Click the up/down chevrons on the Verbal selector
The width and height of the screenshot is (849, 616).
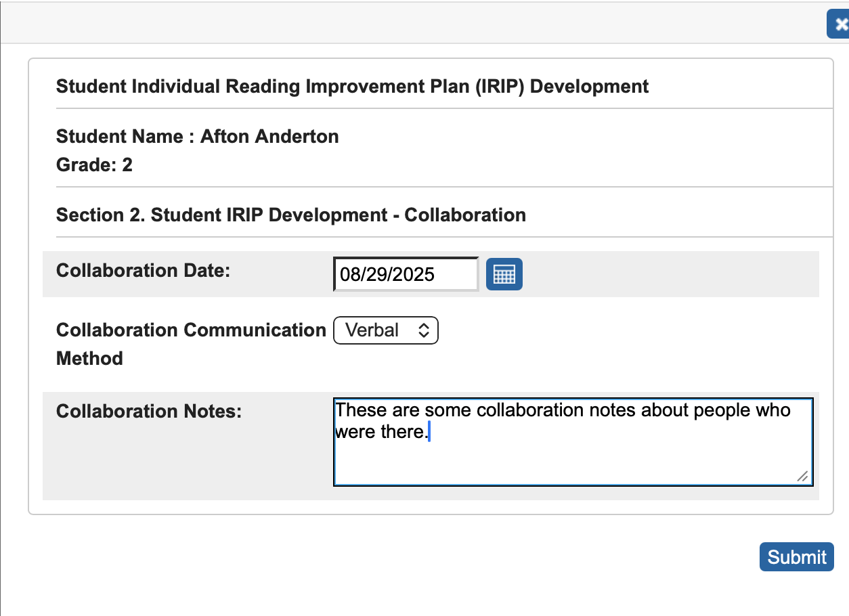tap(424, 330)
